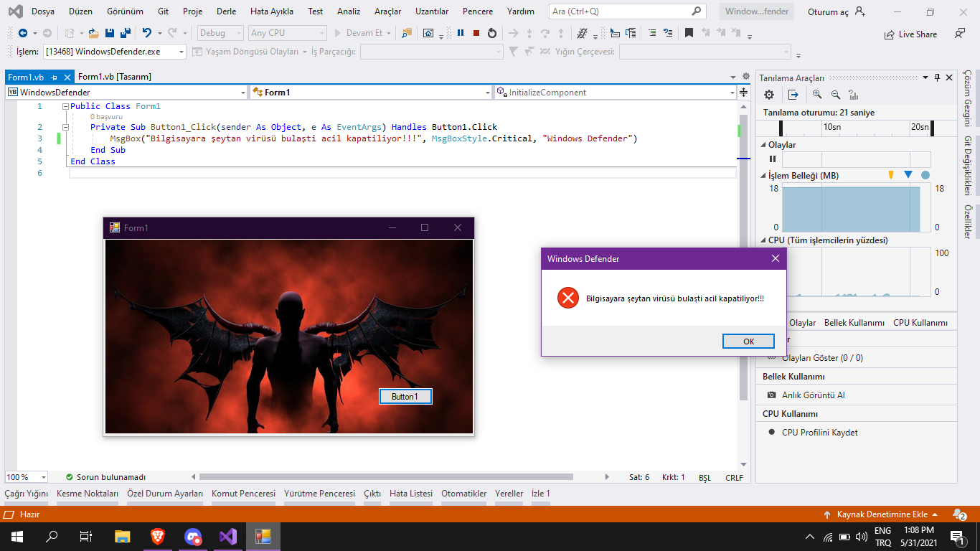
Task: Open the Brave browser taskbar icon
Action: 157,536
